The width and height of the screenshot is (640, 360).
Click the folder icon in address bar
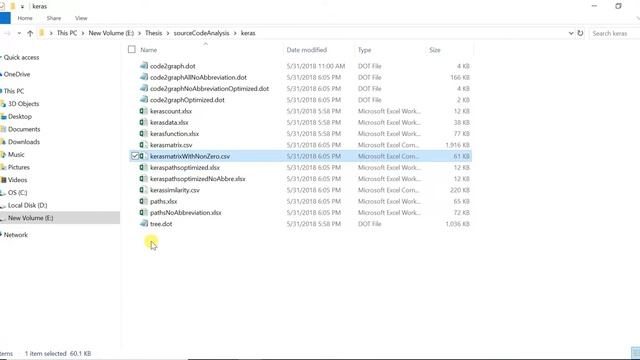42,33
